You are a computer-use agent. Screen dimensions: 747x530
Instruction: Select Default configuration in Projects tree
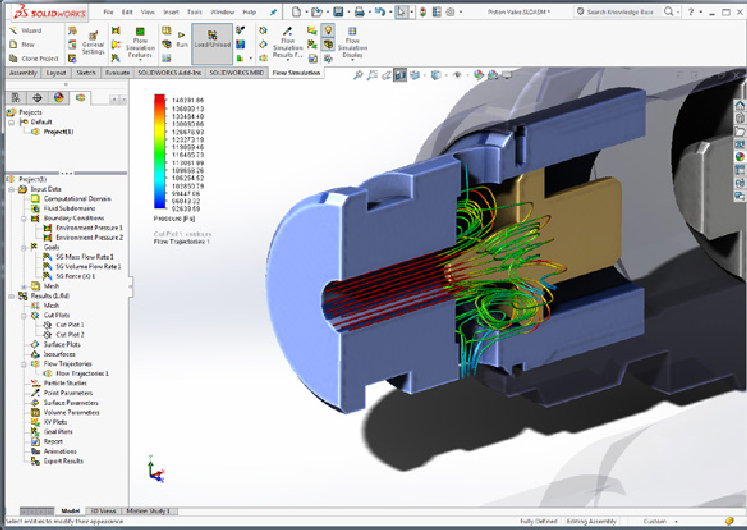tap(41, 122)
